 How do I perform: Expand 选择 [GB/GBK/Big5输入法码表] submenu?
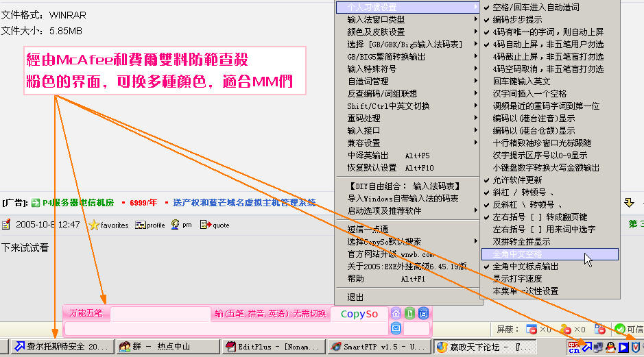coord(408,45)
